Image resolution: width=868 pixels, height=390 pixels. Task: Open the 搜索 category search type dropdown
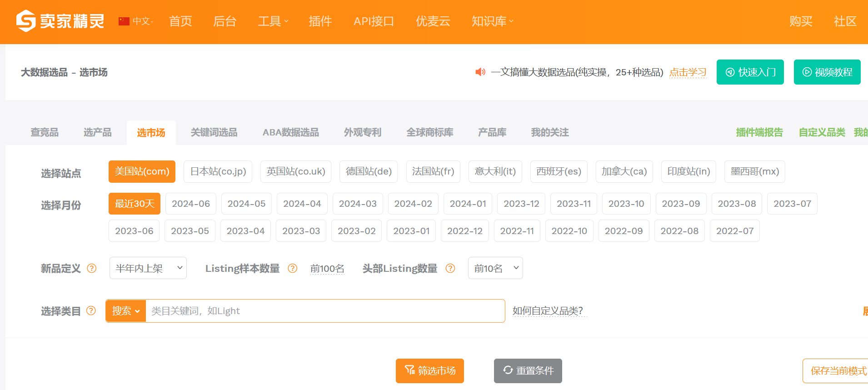click(126, 311)
